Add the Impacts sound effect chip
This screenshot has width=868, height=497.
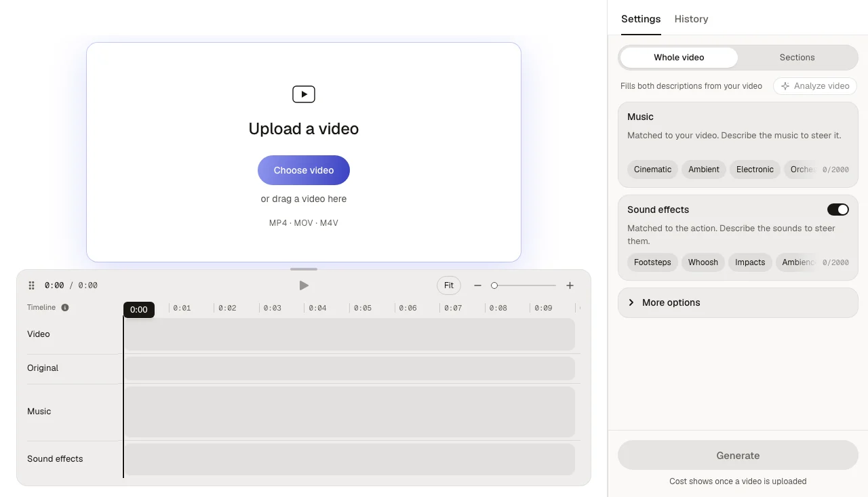pos(750,262)
